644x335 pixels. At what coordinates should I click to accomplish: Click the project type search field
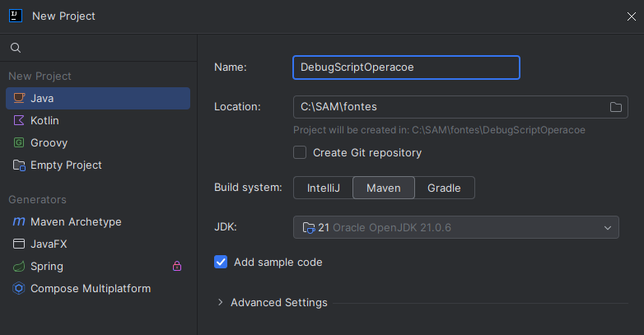click(x=99, y=48)
